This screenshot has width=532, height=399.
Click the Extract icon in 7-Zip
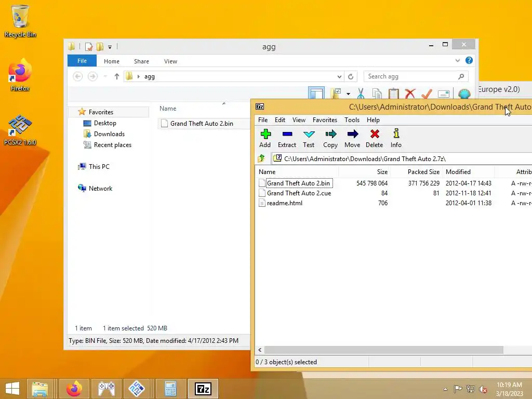(287, 138)
